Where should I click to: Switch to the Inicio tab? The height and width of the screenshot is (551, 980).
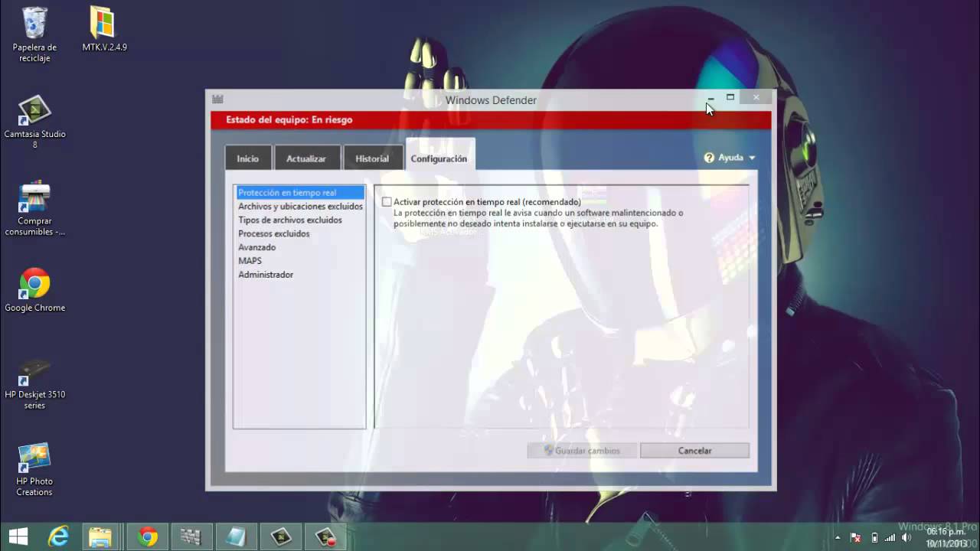(x=248, y=158)
